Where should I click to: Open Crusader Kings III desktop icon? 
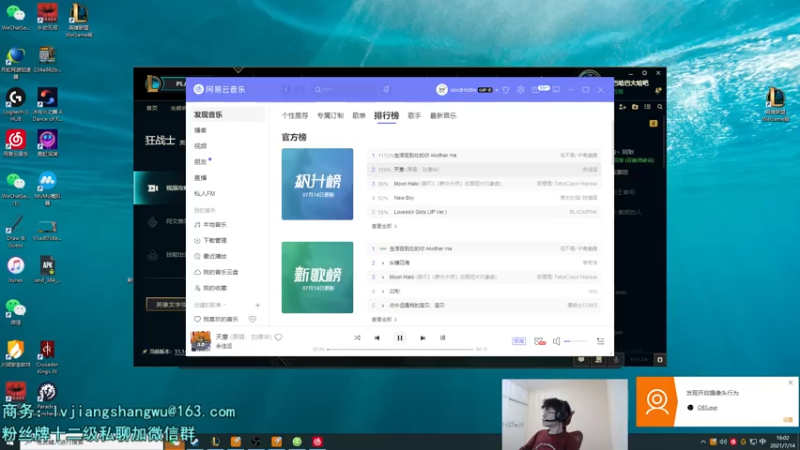point(47,357)
